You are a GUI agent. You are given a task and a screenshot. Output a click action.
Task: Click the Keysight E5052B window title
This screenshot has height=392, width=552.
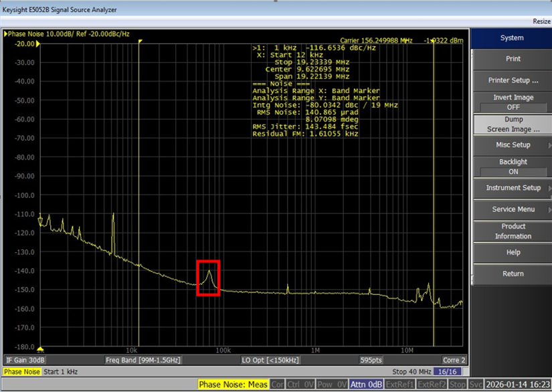(60, 10)
